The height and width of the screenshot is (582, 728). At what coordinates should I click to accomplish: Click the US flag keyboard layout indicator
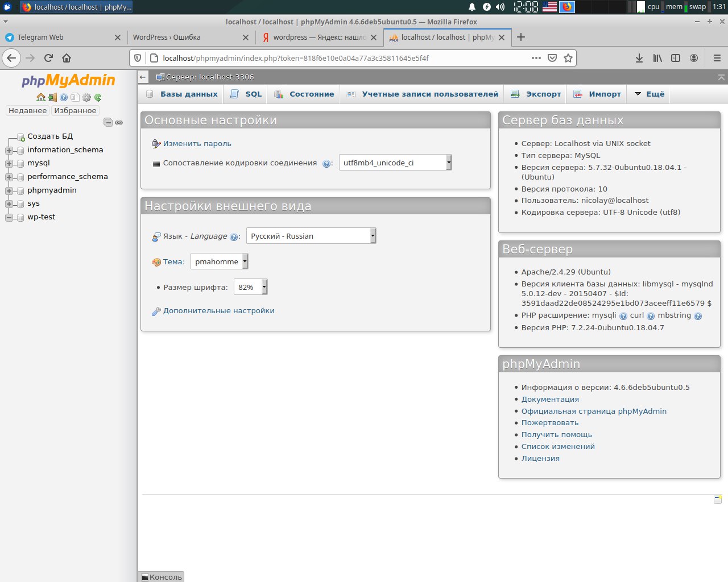click(x=549, y=7)
